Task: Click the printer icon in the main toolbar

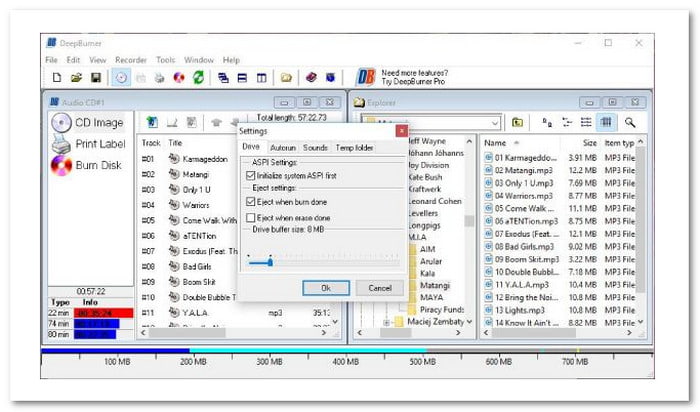Action: point(159,78)
